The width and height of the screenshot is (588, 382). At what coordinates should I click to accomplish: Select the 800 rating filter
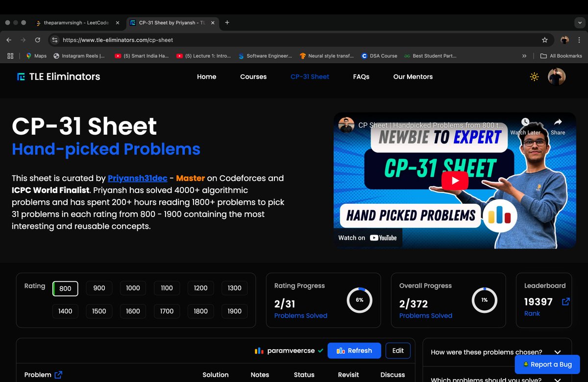tap(65, 288)
